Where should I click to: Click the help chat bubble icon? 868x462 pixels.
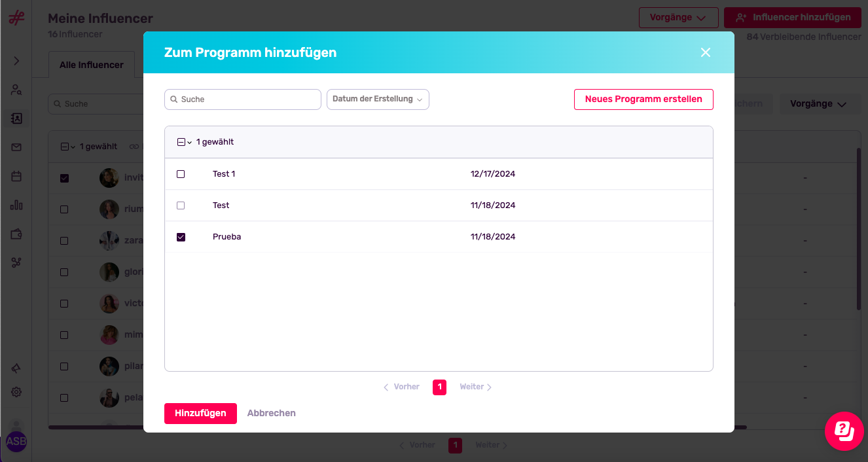point(844,431)
